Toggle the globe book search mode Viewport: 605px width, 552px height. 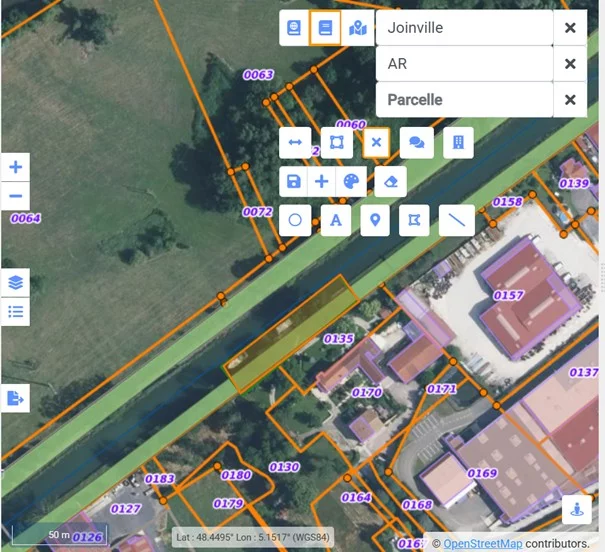pyautogui.click(x=294, y=28)
